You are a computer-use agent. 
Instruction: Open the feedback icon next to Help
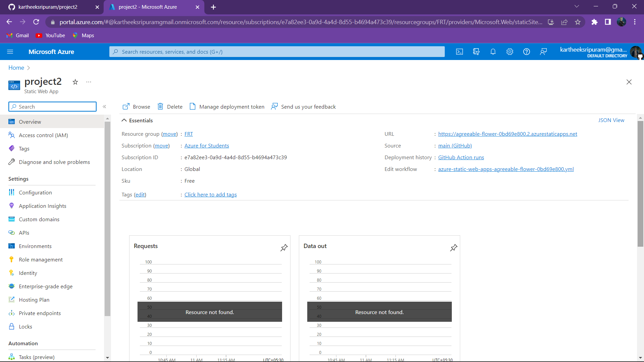point(543,52)
